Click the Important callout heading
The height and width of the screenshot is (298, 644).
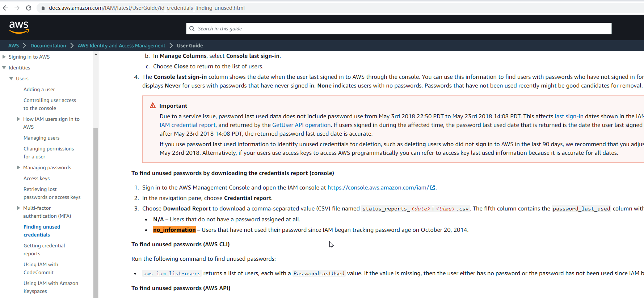coord(173,106)
